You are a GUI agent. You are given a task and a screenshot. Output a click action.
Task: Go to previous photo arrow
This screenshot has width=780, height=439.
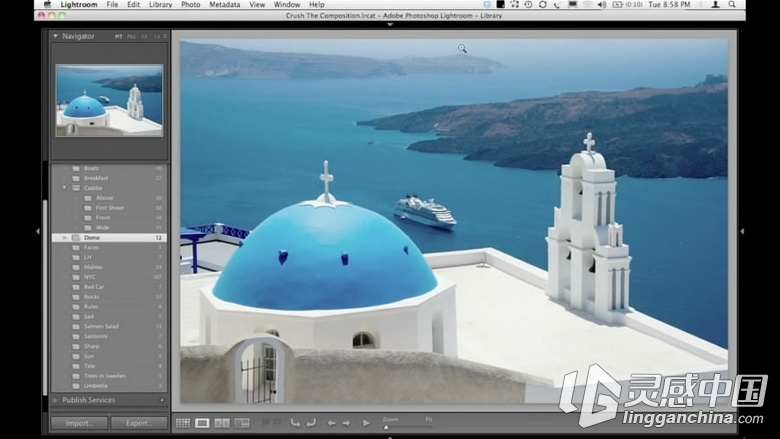(331, 423)
